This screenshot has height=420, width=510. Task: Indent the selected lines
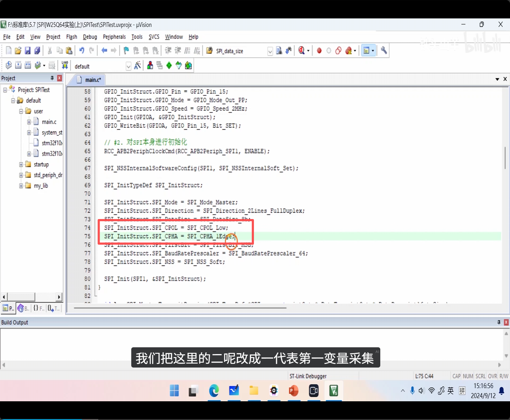[168, 51]
